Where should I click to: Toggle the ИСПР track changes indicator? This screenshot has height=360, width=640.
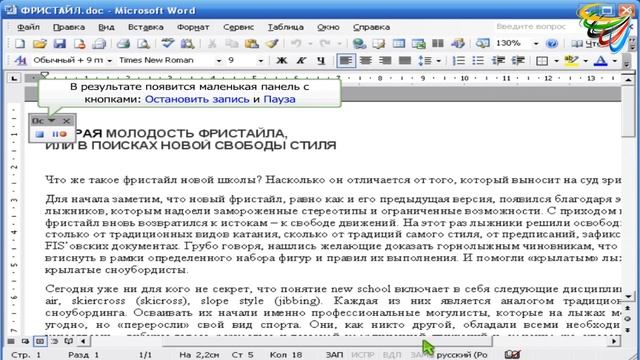[363, 355]
